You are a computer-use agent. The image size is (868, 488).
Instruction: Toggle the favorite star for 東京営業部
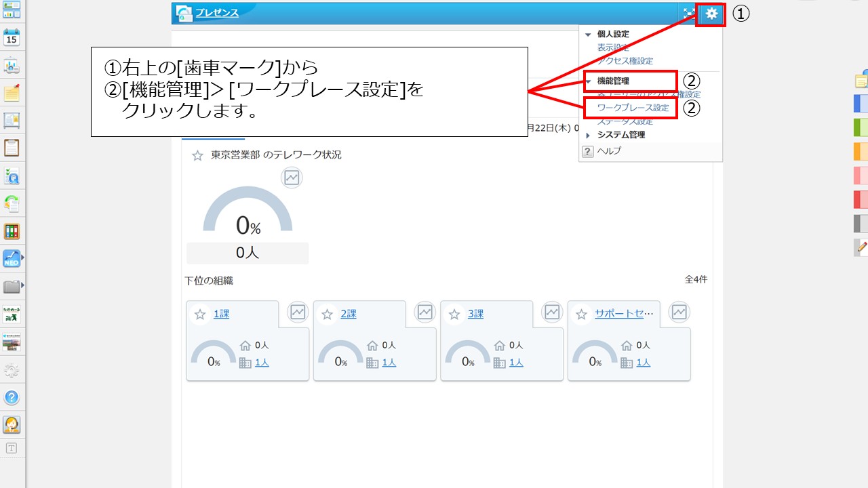coord(197,155)
